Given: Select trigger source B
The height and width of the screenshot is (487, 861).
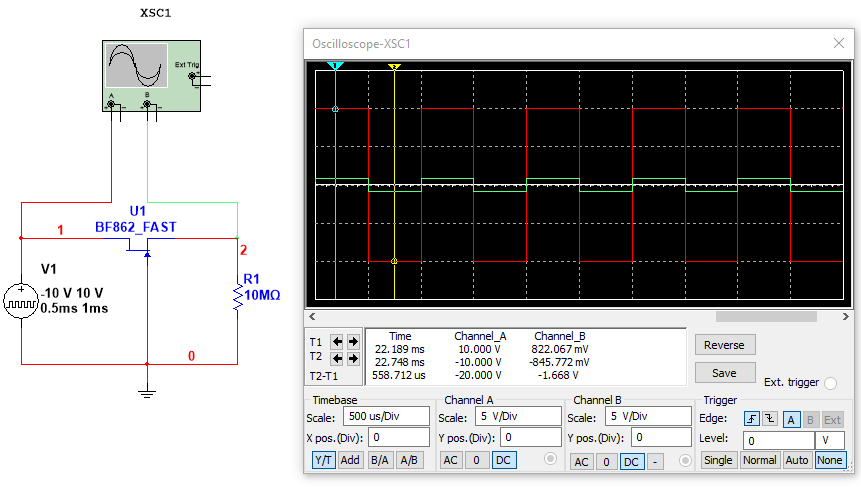Looking at the screenshot, I should click(x=810, y=420).
